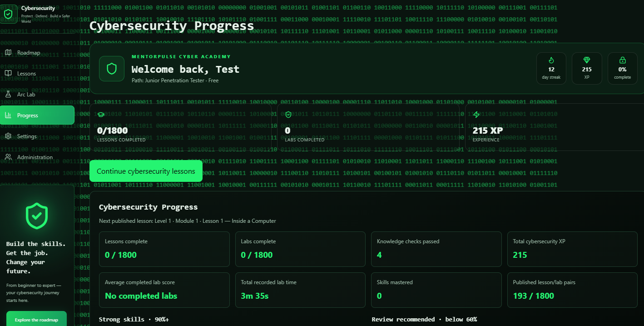Click the Cybersecurity shield logo in the sidebar header

(8, 14)
